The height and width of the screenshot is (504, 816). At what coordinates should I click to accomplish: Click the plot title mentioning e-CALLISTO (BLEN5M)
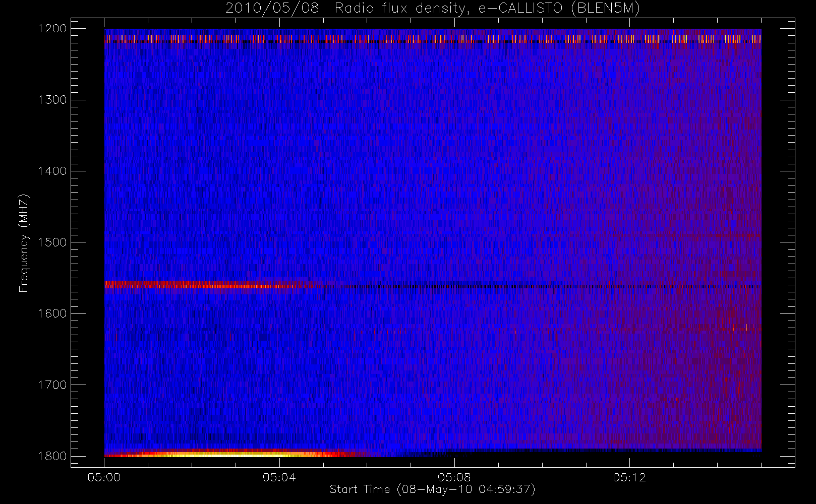pos(433,9)
